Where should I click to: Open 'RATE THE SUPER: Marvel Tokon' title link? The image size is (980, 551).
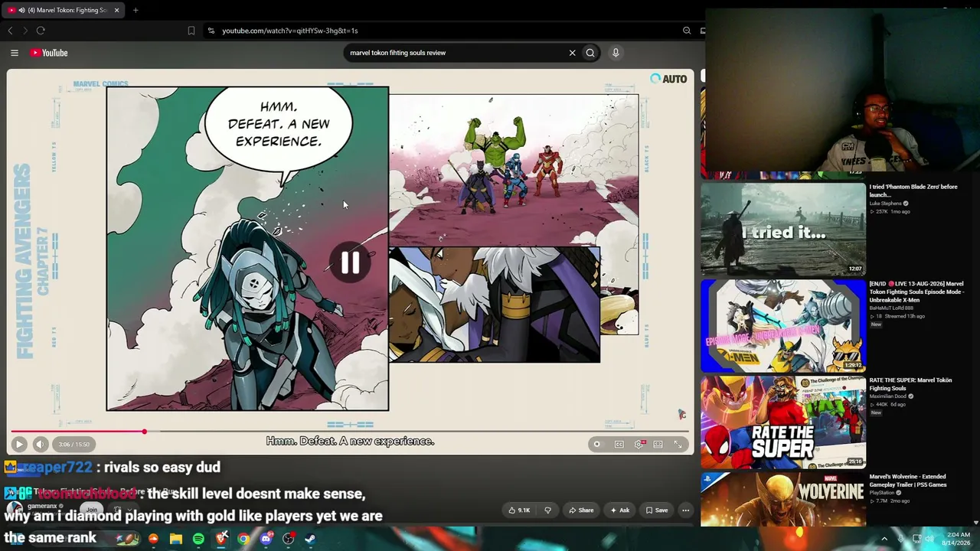pos(910,384)
